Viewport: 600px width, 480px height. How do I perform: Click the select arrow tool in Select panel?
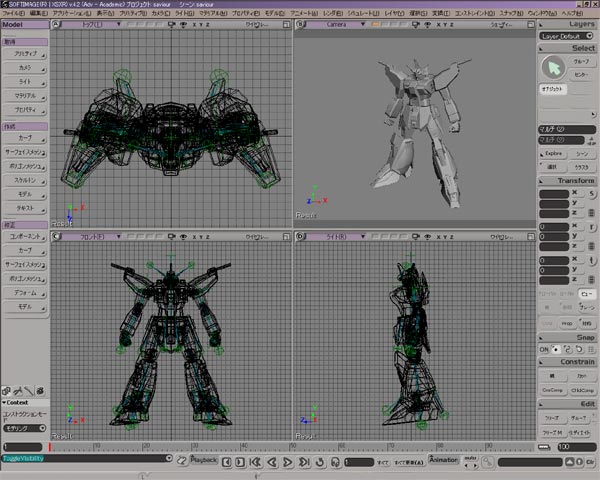[x=553, y=68]
